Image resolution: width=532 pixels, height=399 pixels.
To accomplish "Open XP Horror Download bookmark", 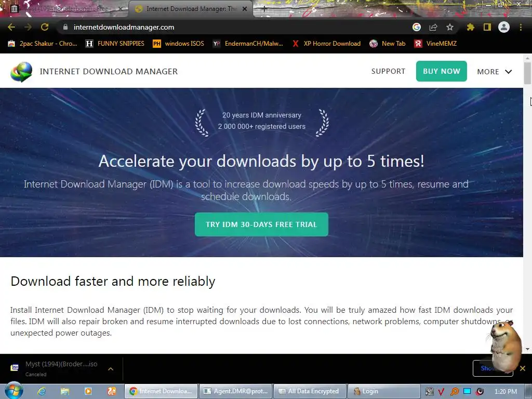I will point(326,44).
